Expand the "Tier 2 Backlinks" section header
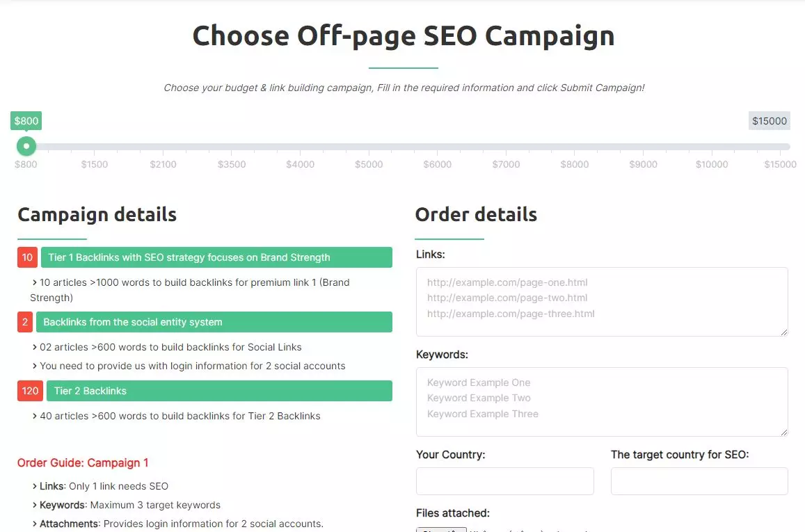 pos(218,391)
